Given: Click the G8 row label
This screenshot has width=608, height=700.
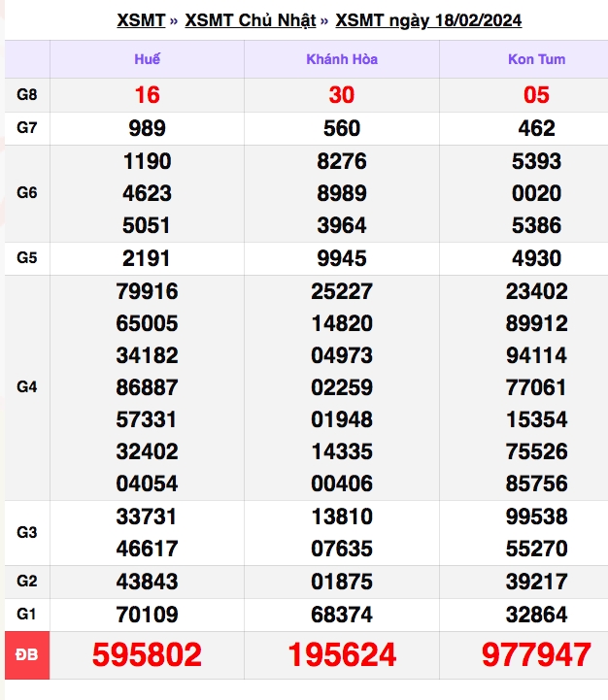Looking at the screenshot, I should (x=27, y=94).
